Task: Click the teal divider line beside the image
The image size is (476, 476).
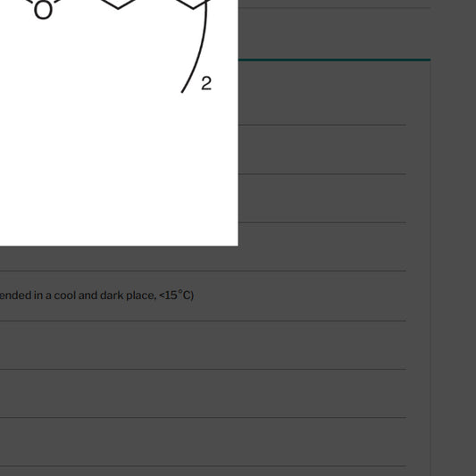Action: click(334, 60)
